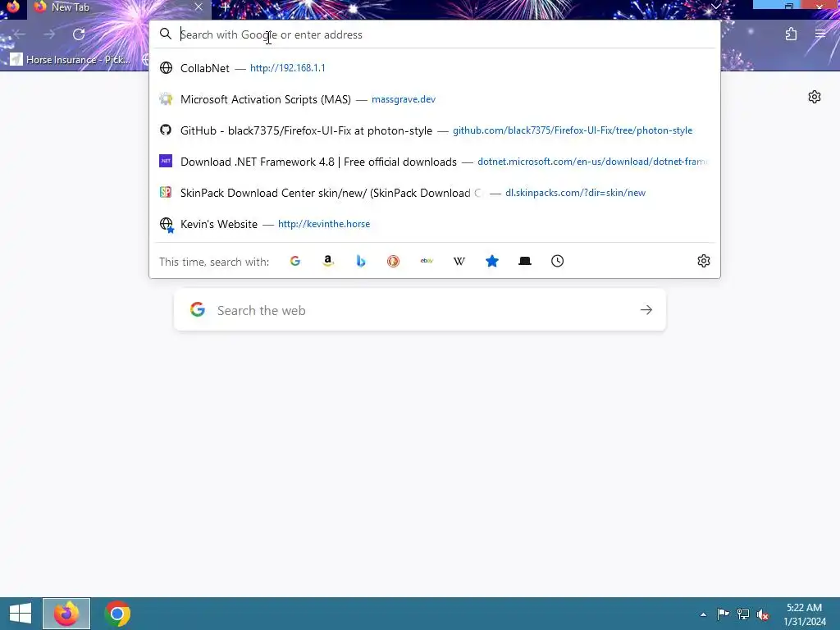Viewport: 840px width, 630px height.
Task: Go back one page
Action: (x=20, y=34)
